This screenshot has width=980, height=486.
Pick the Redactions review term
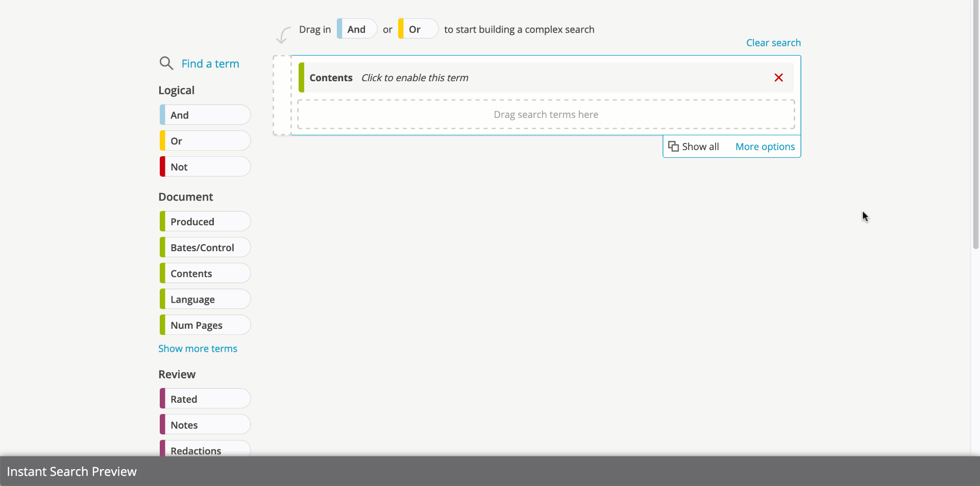pos(205,448)
